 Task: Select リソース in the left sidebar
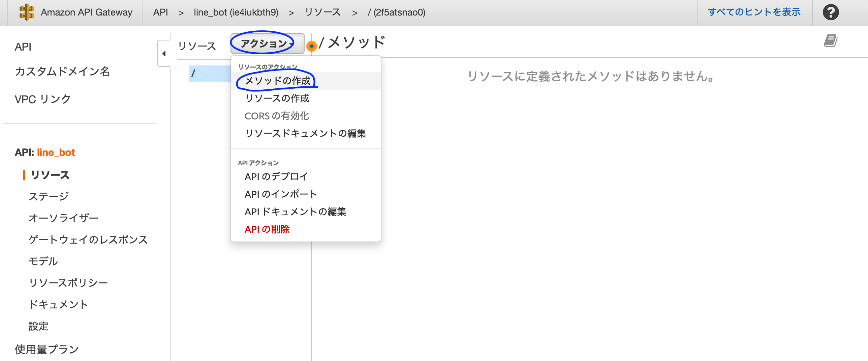pos(49,175)
